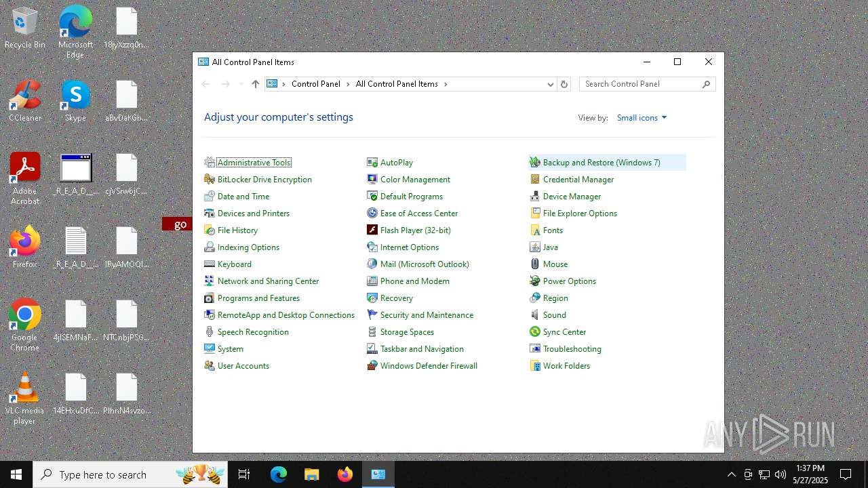The width and height of the screenshot is (868, 488).
Task: Open the Indexing Options icon
Action: 210,247
